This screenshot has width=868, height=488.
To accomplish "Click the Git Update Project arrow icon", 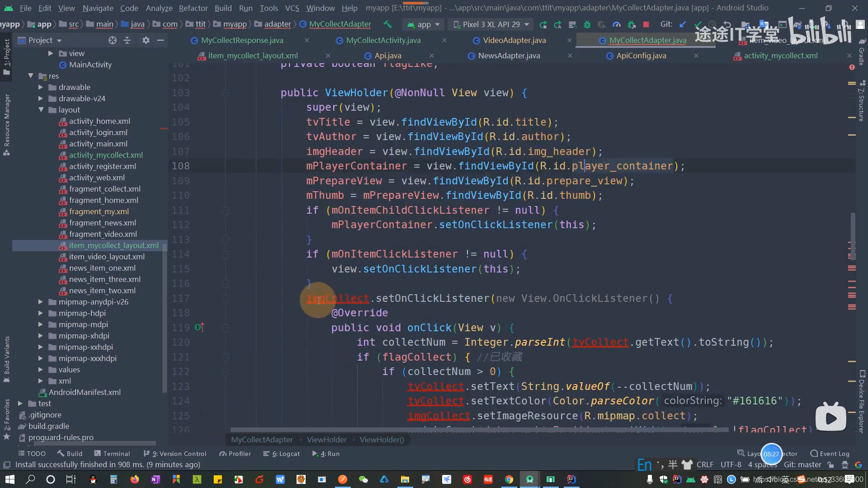I will click(683, 24).
